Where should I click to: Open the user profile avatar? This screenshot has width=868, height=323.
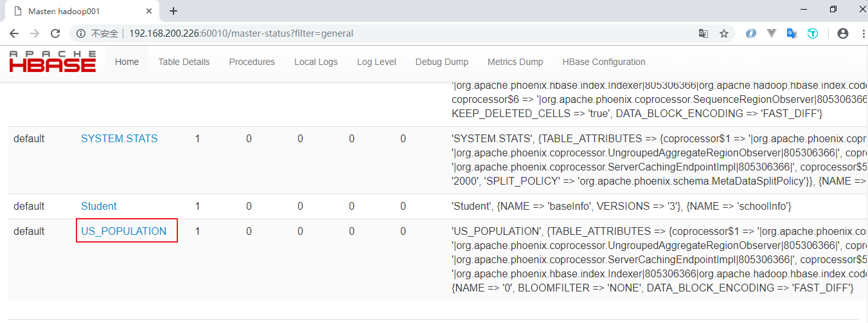tap(843, 33)
